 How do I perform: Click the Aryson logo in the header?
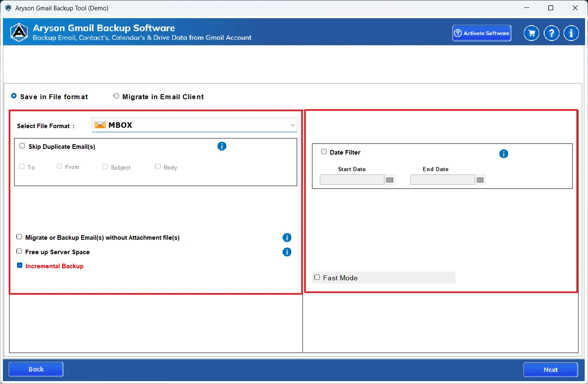19,32
